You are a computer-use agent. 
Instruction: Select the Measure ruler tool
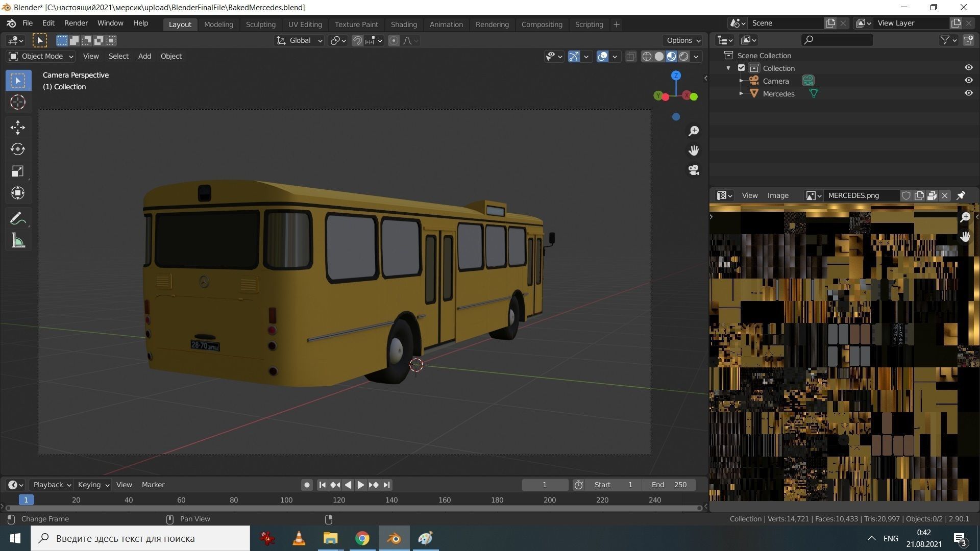tap(18, 241)
